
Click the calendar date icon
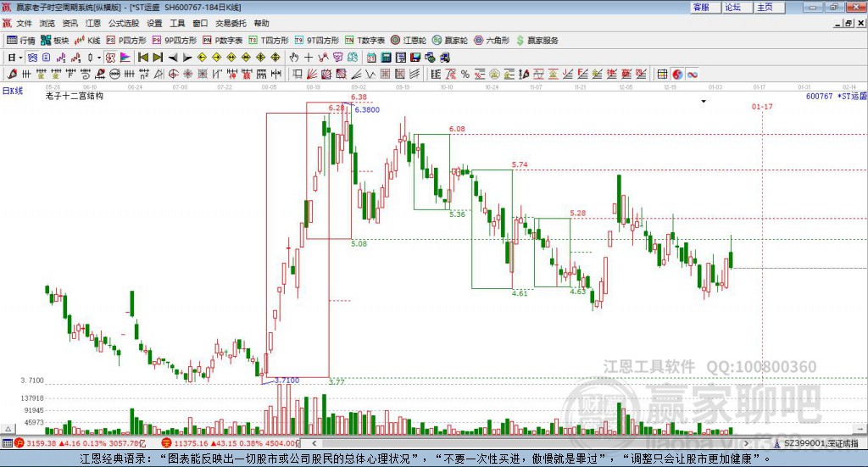coord(371,58)
